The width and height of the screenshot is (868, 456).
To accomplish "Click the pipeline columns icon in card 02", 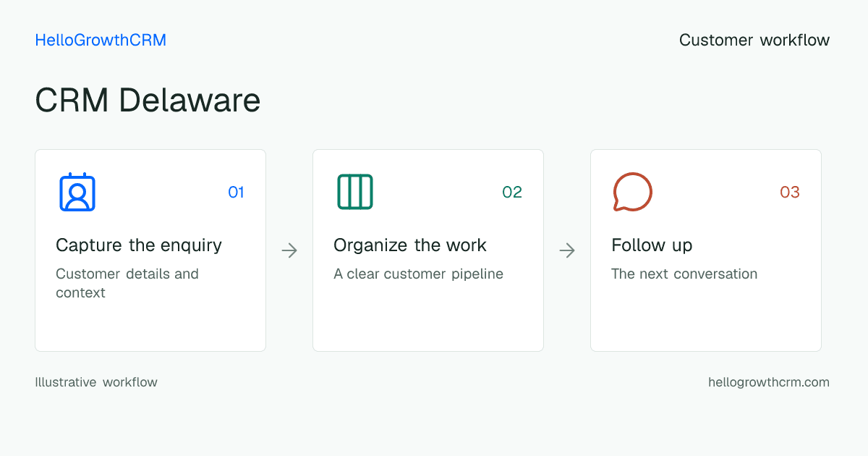I will (355, 192).
